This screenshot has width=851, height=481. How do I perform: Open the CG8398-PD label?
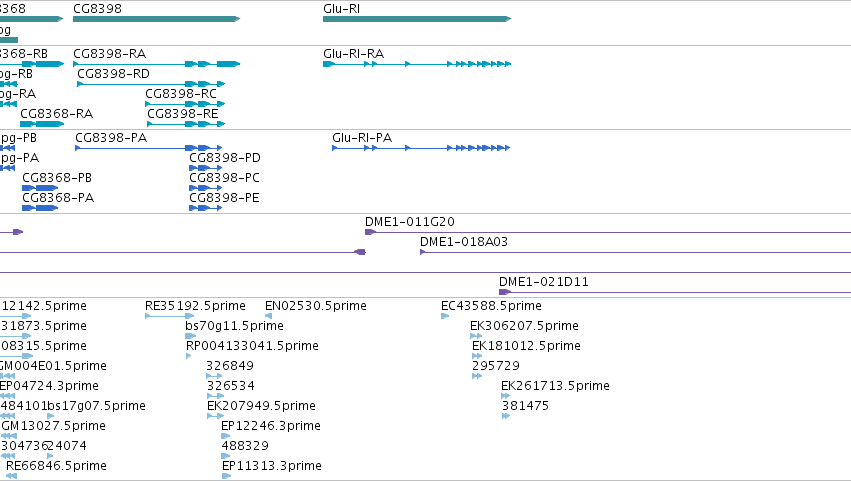(225, 158)
